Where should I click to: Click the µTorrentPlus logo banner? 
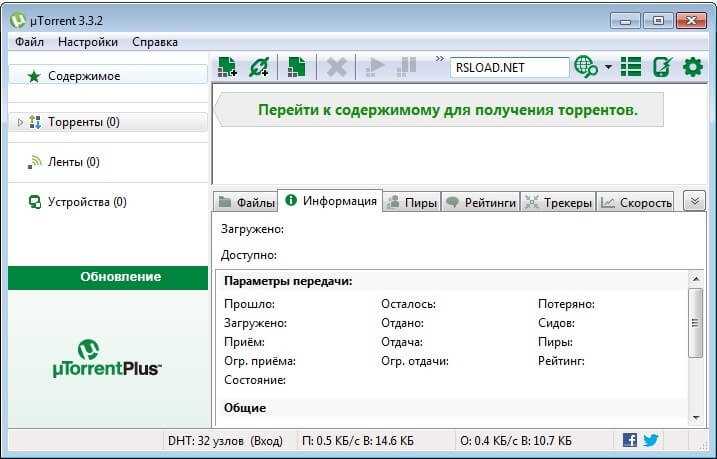tap(107, 358)
